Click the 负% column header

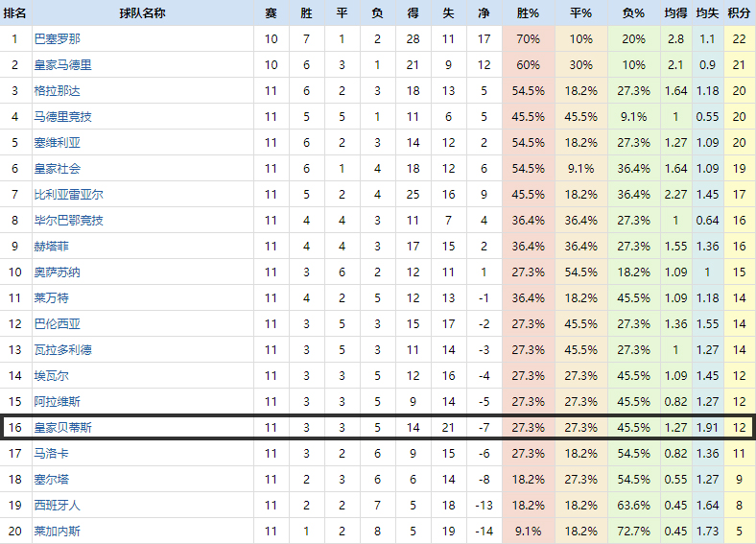point(633,13)
